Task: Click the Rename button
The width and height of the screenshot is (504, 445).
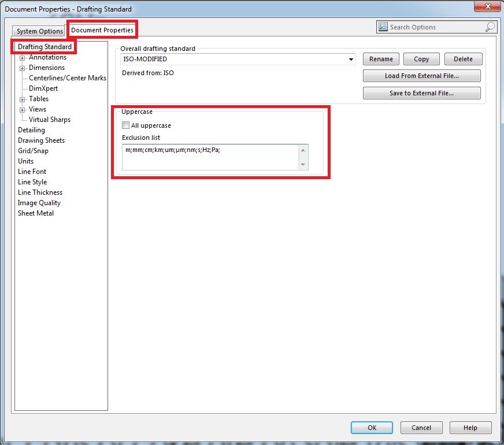Action: click(380, 58)
